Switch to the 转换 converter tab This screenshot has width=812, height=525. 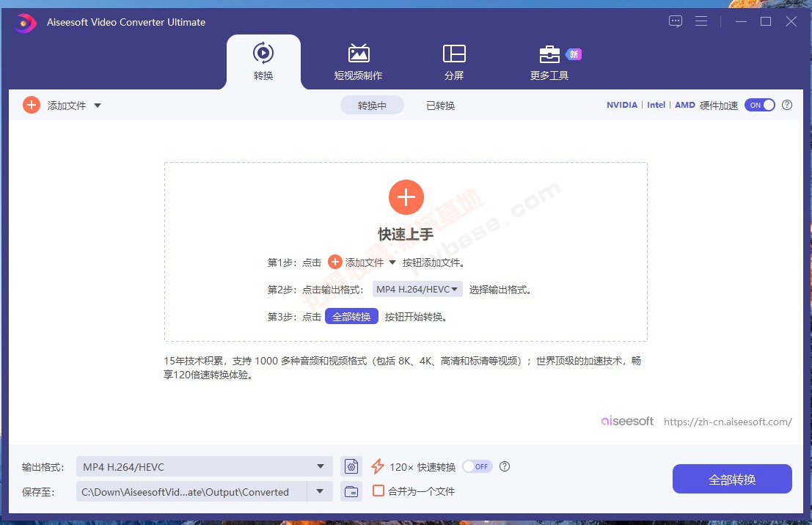pos(263,62)
